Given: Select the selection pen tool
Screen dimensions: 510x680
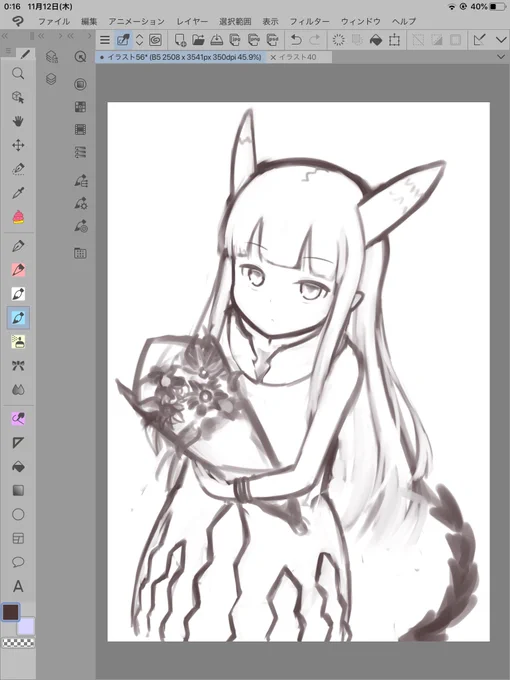Looking at the screenshot, I should [18, 169].
